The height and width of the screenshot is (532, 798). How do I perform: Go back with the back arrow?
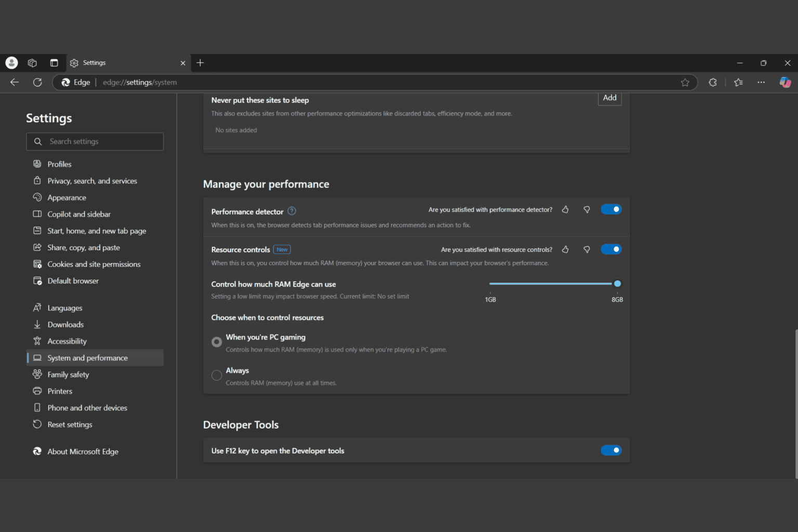pos(15,82)
